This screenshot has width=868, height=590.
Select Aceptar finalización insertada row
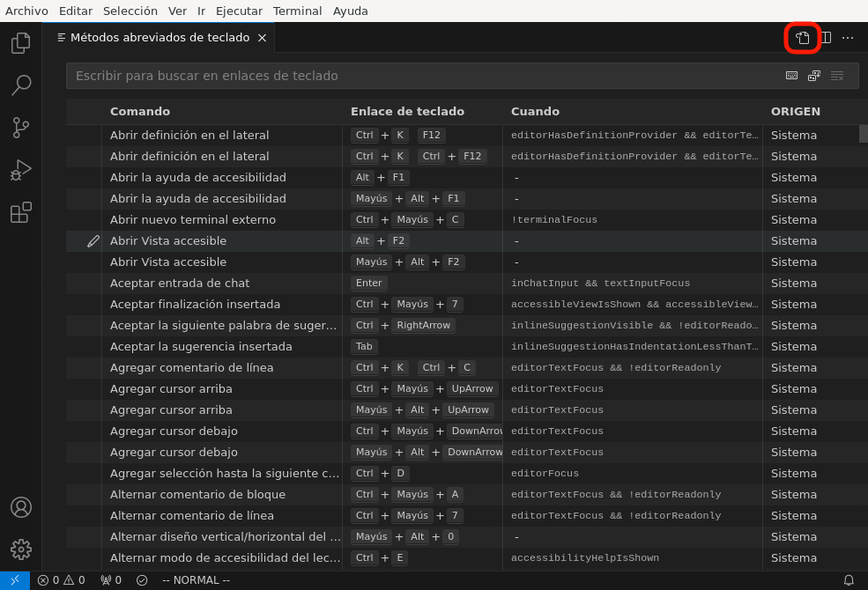coord(467,304)
